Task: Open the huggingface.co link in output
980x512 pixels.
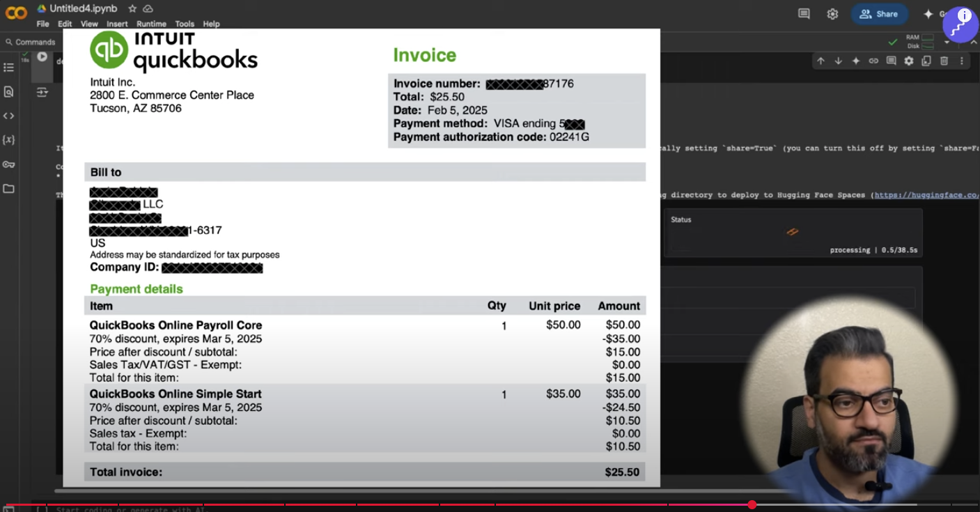Action: [x=926, y=195]
